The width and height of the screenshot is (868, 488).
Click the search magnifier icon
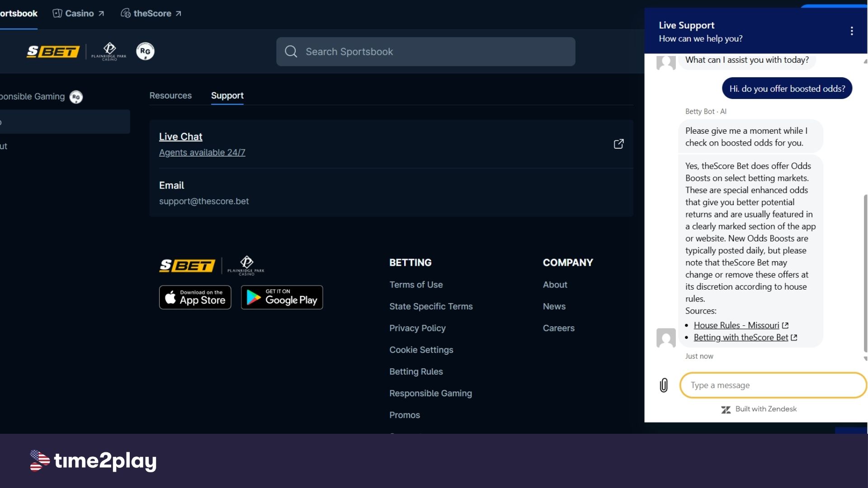(291, 52)
